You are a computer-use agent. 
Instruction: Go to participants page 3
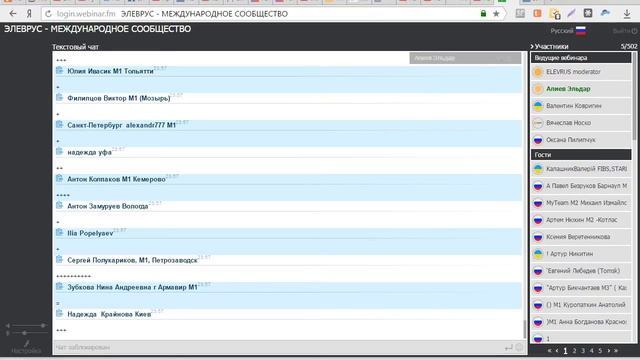583,351
